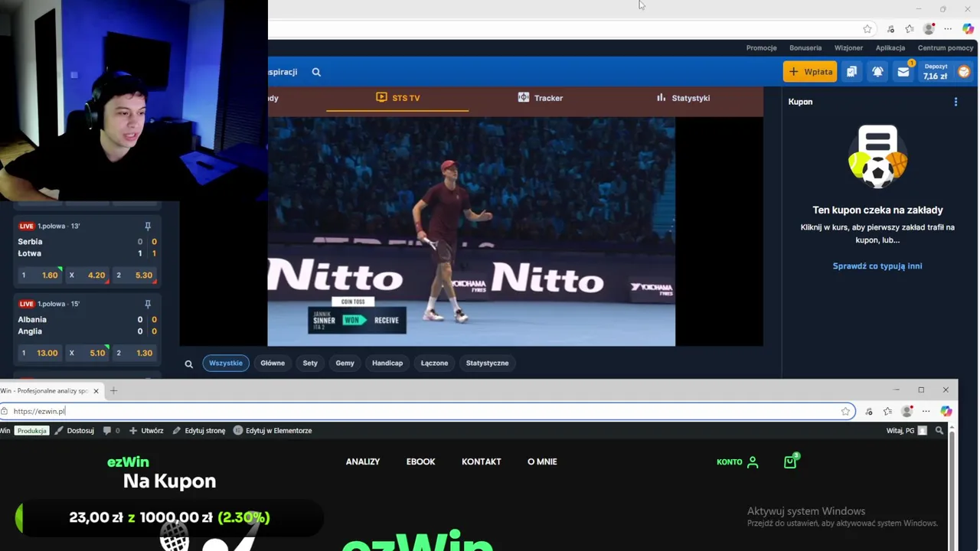
Task: Click Dostosuj in WordPress admin bar
Action: click(x=75, y=431)
